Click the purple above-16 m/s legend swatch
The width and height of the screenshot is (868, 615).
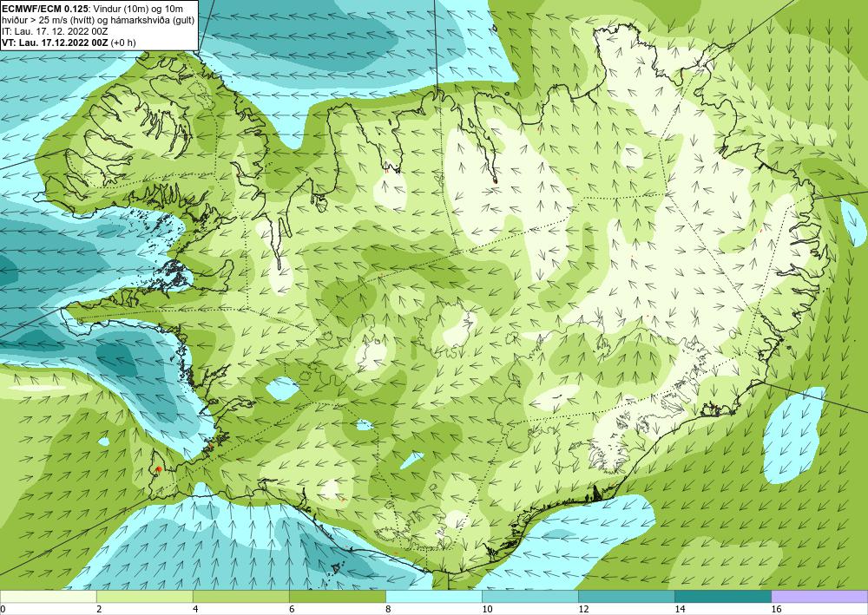(819, 597)
